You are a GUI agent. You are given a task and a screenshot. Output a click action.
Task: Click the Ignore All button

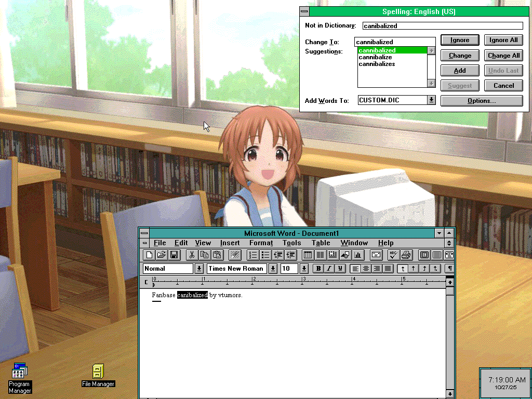[x=503, y=40]
